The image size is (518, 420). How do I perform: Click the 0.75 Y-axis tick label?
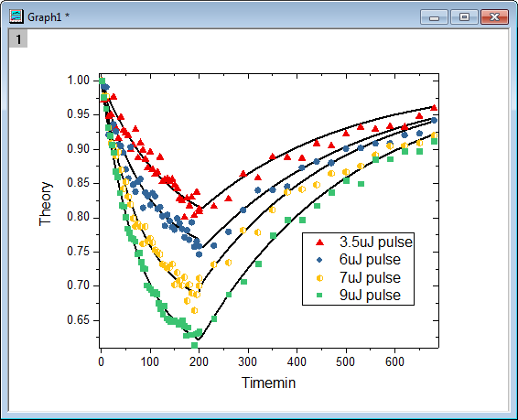[x=79, y=252]
